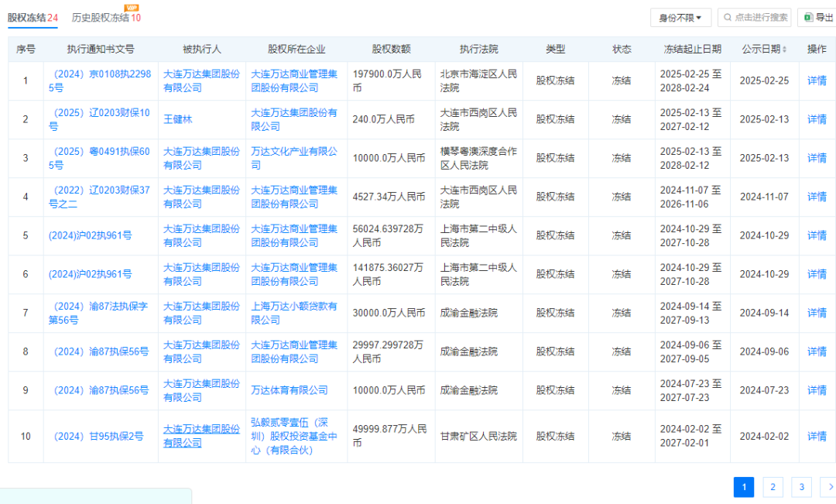Image resolution: width=836 pixels, height=504 pixels.
Task: Click the magnifier icon in the search box
Action: point(728,17)
